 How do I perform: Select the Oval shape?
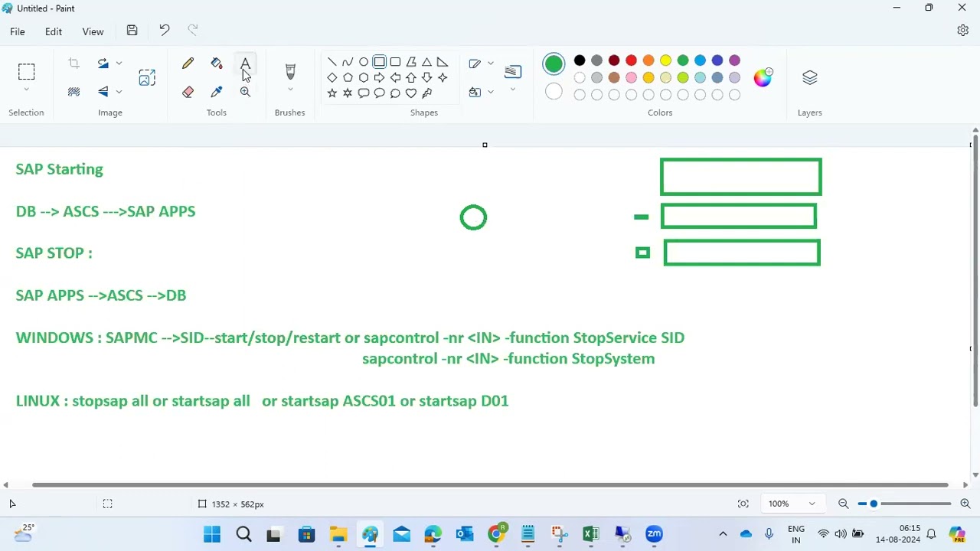364,62
